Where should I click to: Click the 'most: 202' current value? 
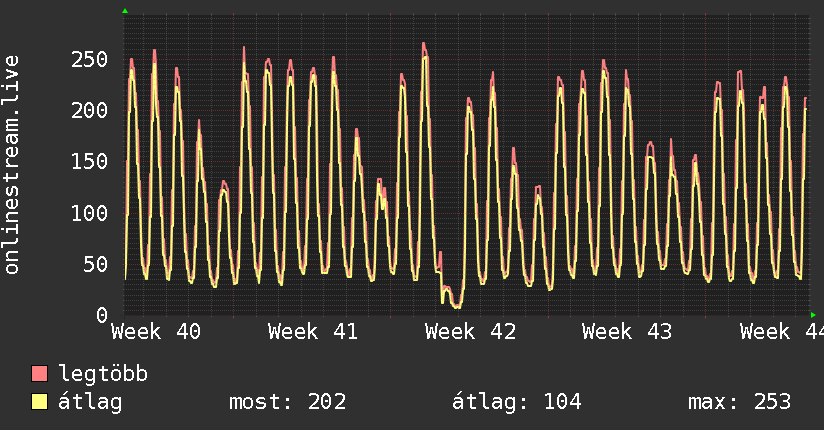[x=287, y=402]
